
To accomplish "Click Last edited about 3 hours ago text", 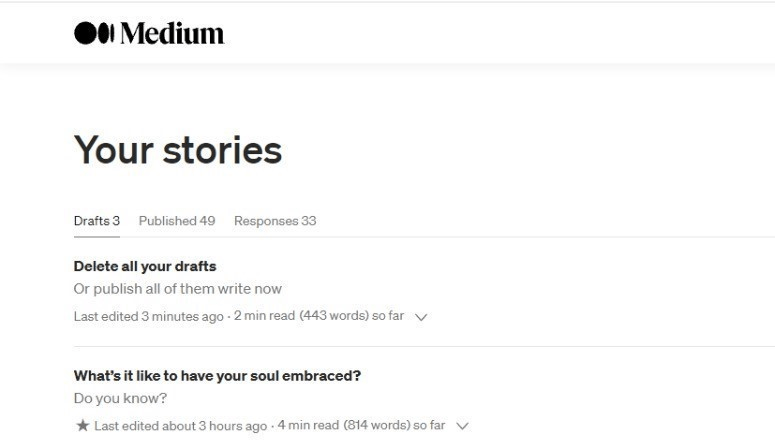I will (180, 426).
